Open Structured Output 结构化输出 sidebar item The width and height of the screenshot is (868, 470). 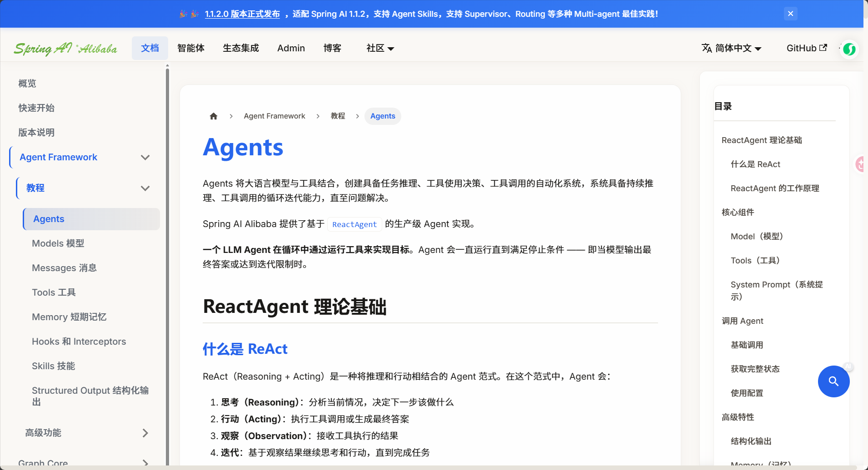click(90, 396)
